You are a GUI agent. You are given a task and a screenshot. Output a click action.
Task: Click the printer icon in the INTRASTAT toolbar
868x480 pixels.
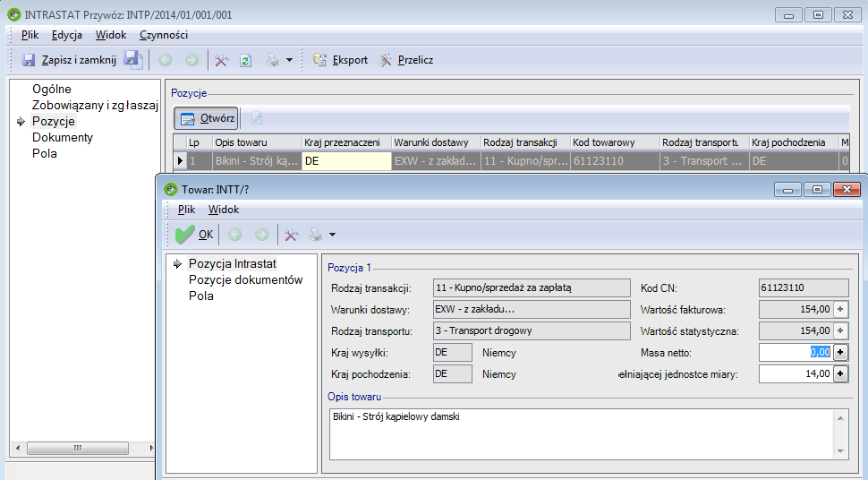(x=272, y=60)
